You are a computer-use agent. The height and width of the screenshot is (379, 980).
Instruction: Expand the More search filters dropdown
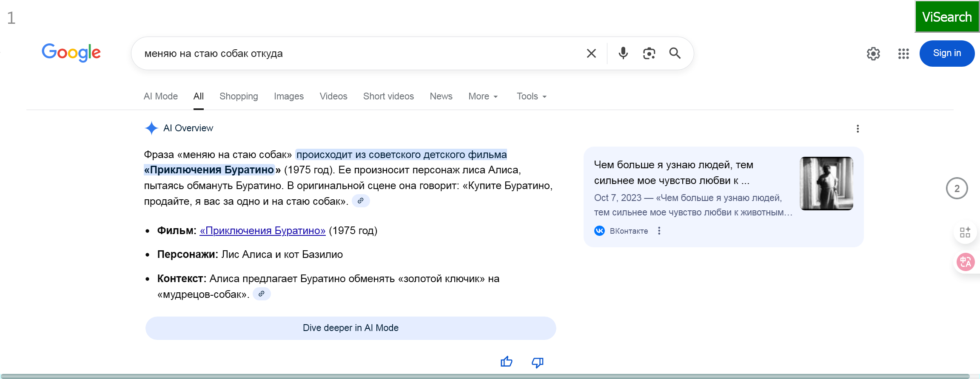click(483, 96)
